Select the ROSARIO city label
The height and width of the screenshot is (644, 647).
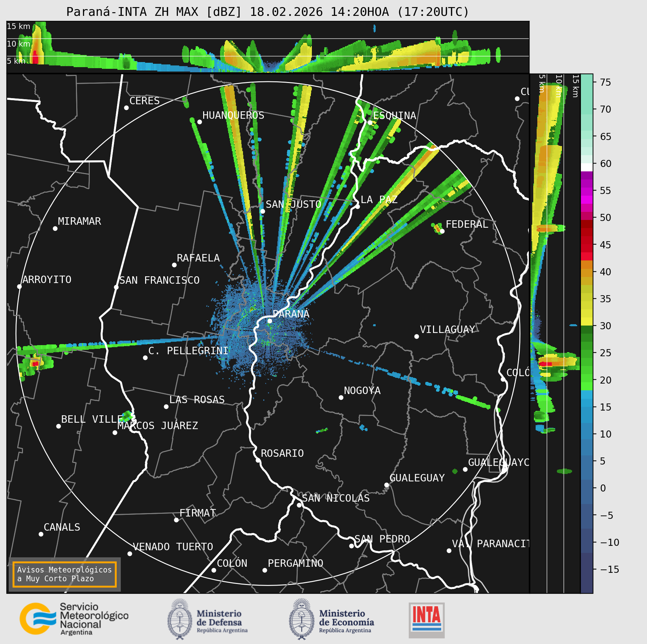282,453
